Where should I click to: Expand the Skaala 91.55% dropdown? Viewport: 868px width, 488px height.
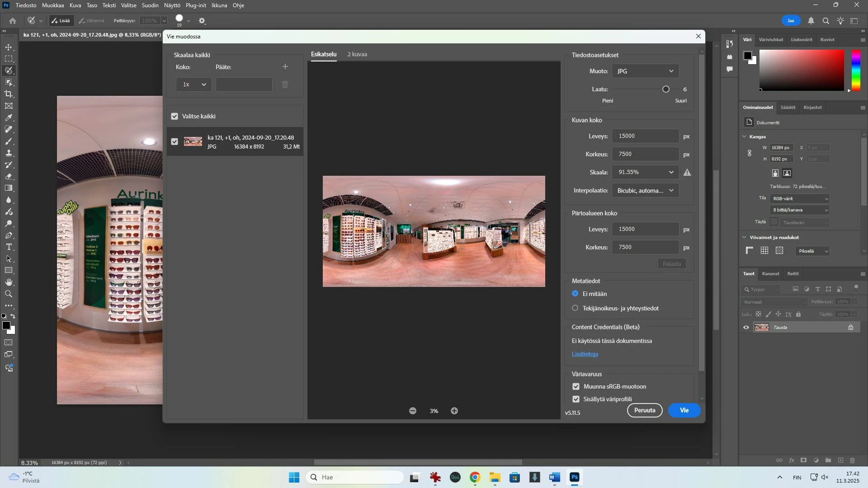pos(671,173)
